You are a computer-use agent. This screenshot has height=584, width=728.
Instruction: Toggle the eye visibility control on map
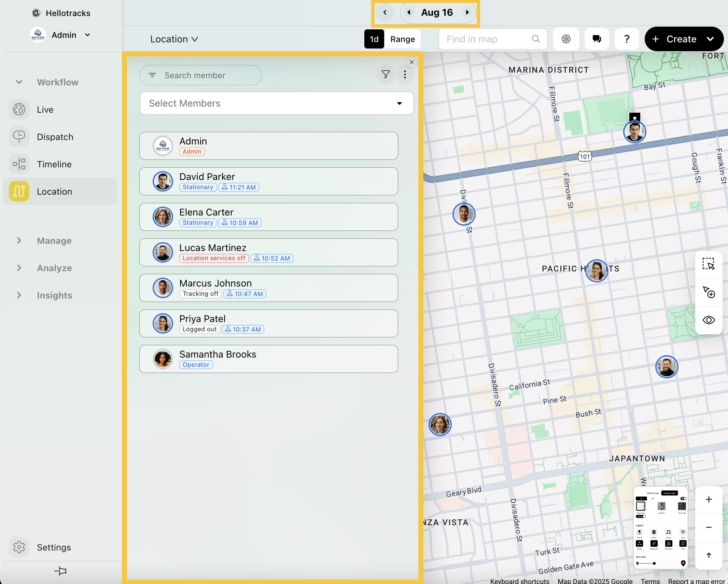[709, 320]
